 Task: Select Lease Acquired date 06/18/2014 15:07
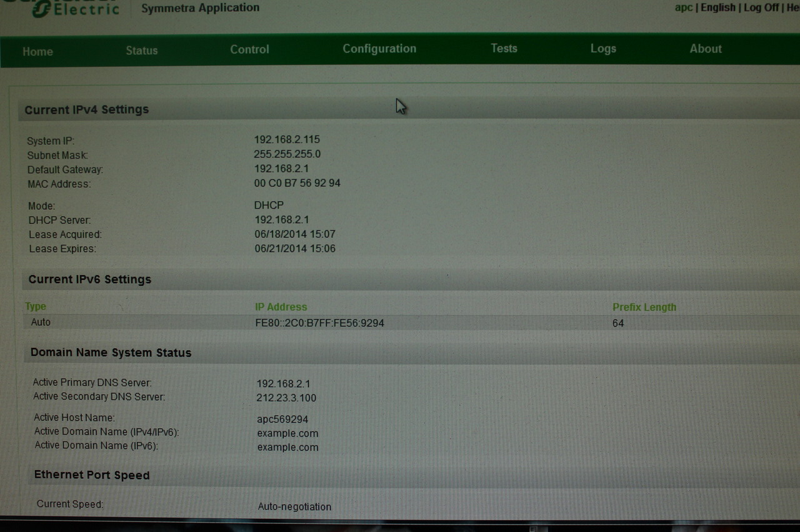(x=295, y=234)
